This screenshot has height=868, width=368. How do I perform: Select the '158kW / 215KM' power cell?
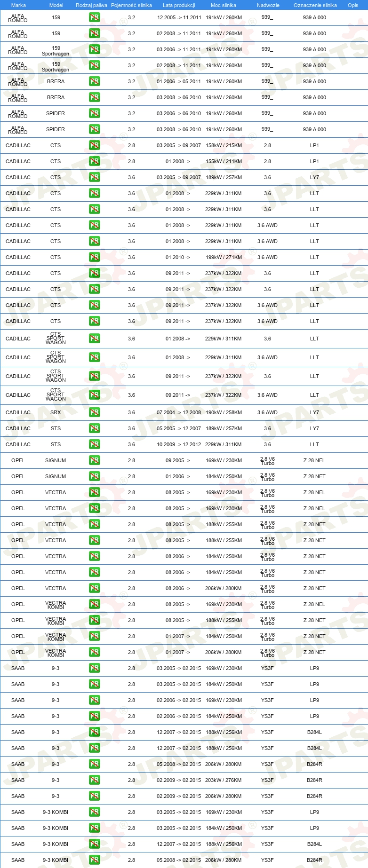224,145
